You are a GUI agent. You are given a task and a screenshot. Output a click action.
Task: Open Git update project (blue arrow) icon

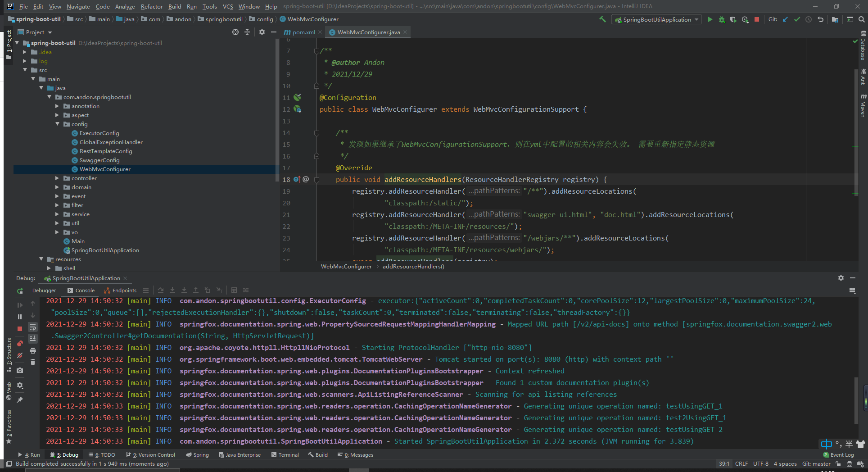coord(785,19)
